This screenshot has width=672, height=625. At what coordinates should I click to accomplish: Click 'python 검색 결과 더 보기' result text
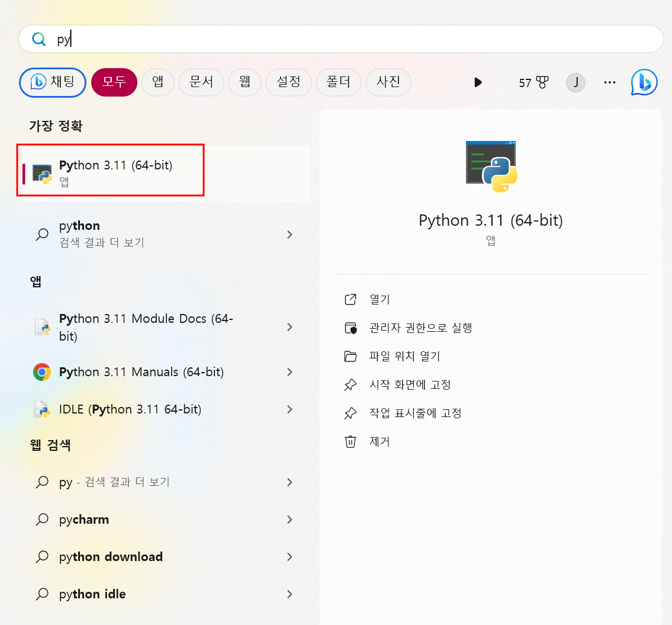(x=102, y=234)
